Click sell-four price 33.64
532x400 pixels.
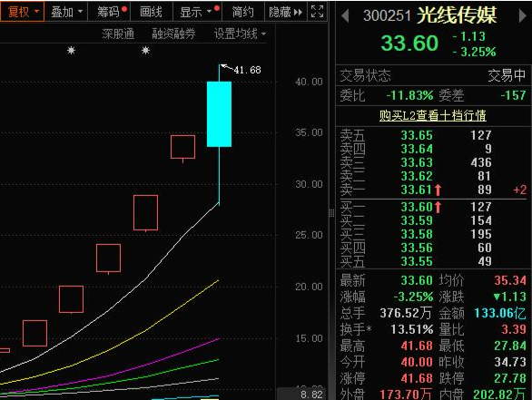click(x=417, y=149)
